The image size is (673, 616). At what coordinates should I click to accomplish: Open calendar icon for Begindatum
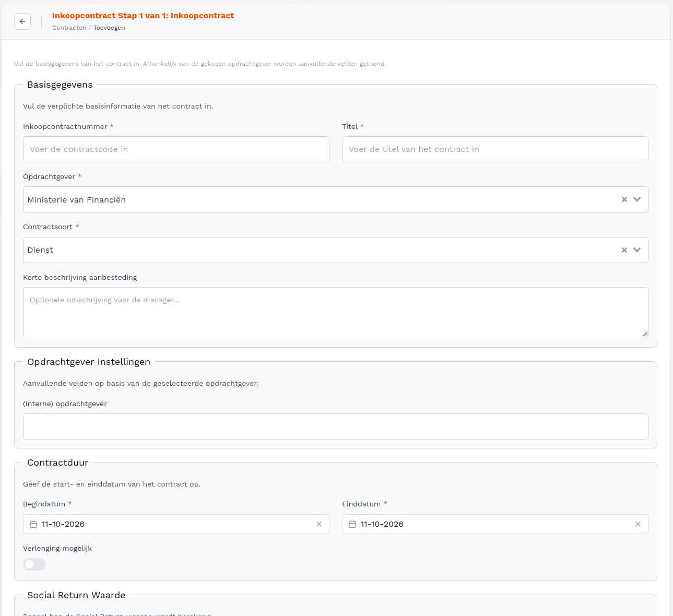point(33,524)
